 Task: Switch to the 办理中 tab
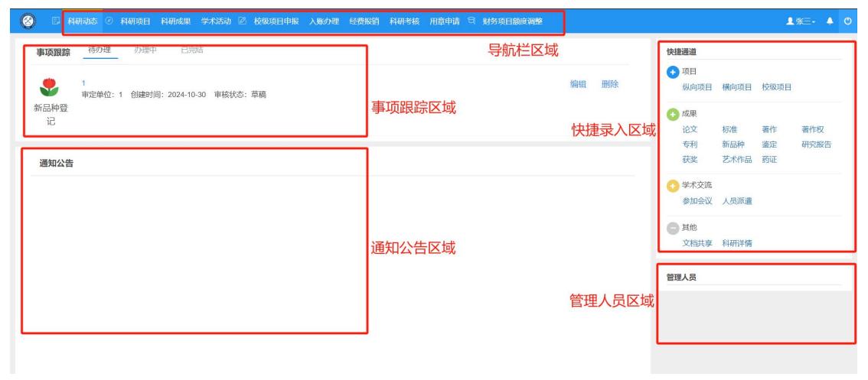(x=145, y=50)
